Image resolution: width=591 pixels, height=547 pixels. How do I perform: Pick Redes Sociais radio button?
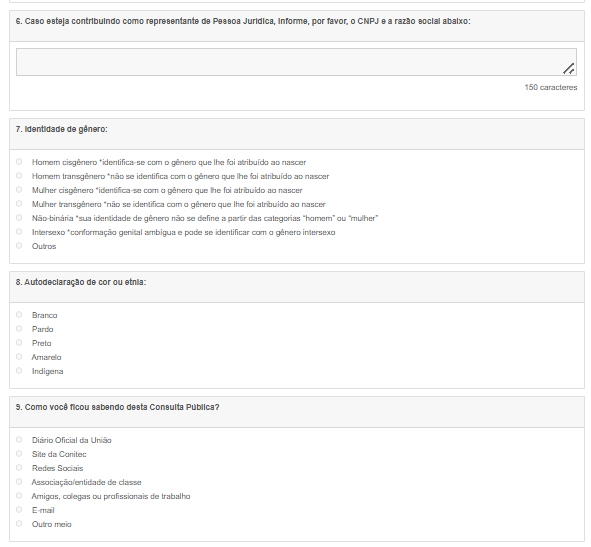coord(19,467)
